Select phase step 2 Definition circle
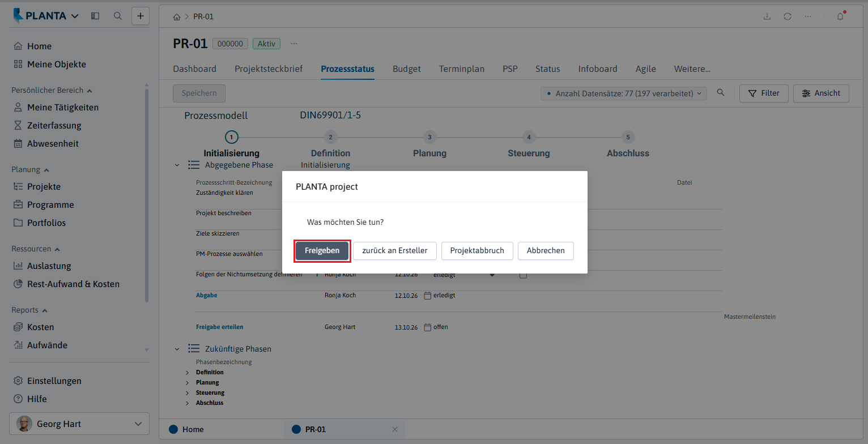This screenshot has height=444, width=868. point(330,137)
